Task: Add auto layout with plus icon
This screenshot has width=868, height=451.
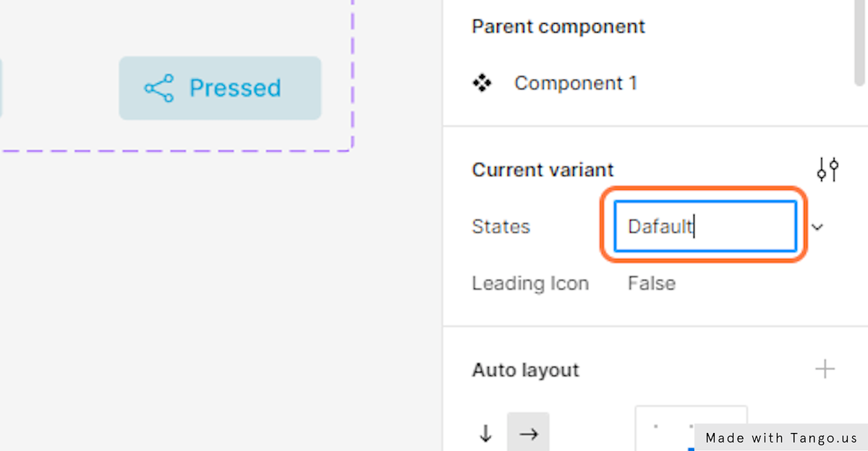Action: (x=825, y=370)
